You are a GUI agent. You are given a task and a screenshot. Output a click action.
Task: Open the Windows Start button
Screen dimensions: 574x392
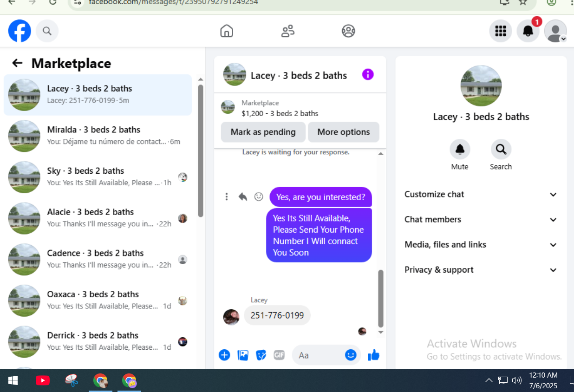tap(13, 381)
